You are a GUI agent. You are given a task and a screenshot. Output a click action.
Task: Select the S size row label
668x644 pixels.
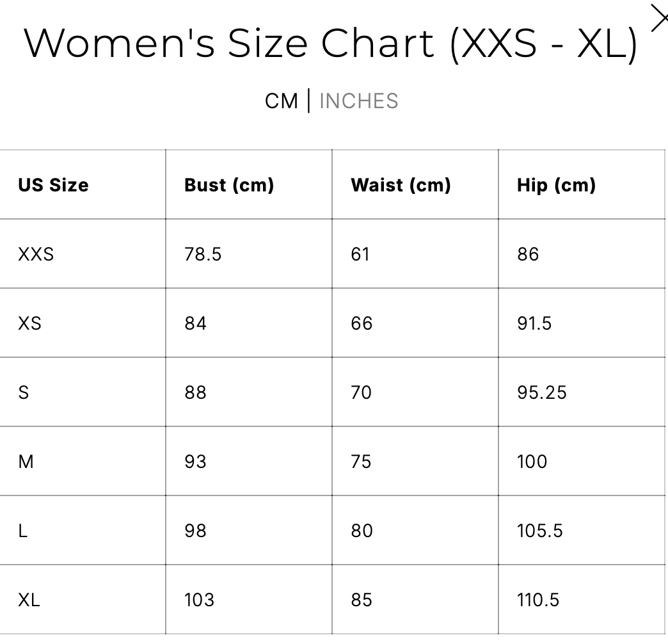click(x=24, y=392)
